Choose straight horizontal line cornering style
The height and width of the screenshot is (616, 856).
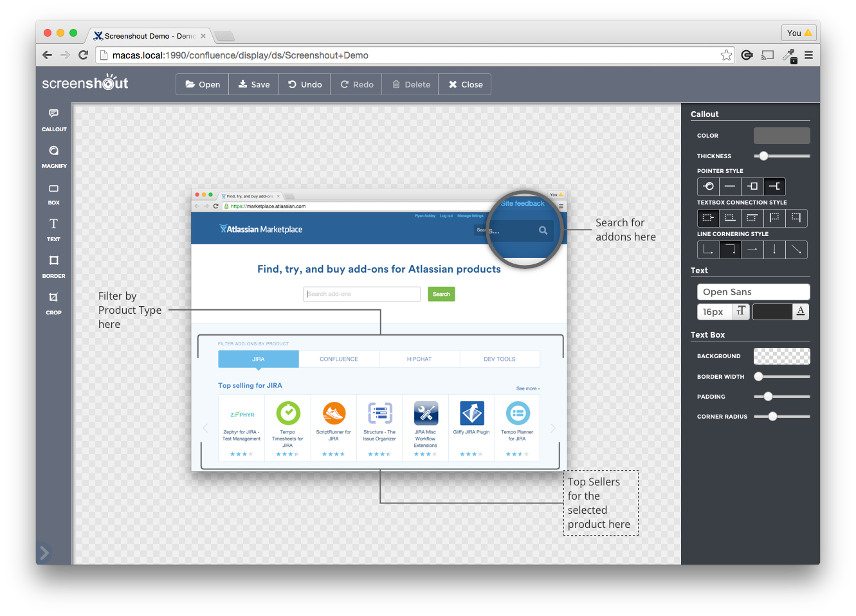coord(752,249)
